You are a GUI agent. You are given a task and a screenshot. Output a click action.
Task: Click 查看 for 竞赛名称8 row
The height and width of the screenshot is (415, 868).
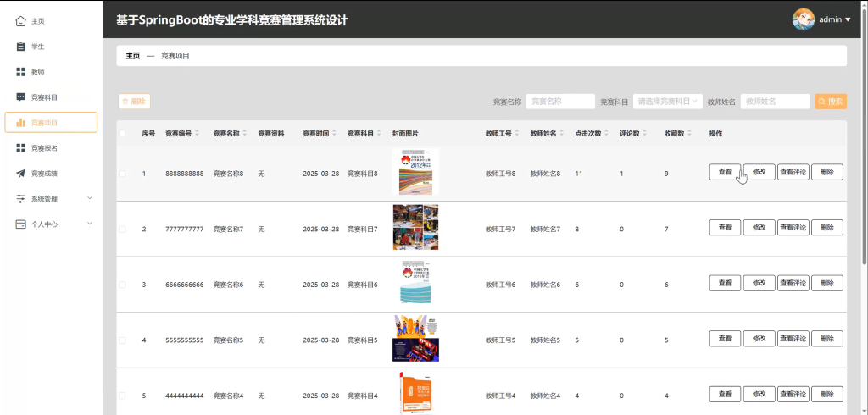click(726, 172)
